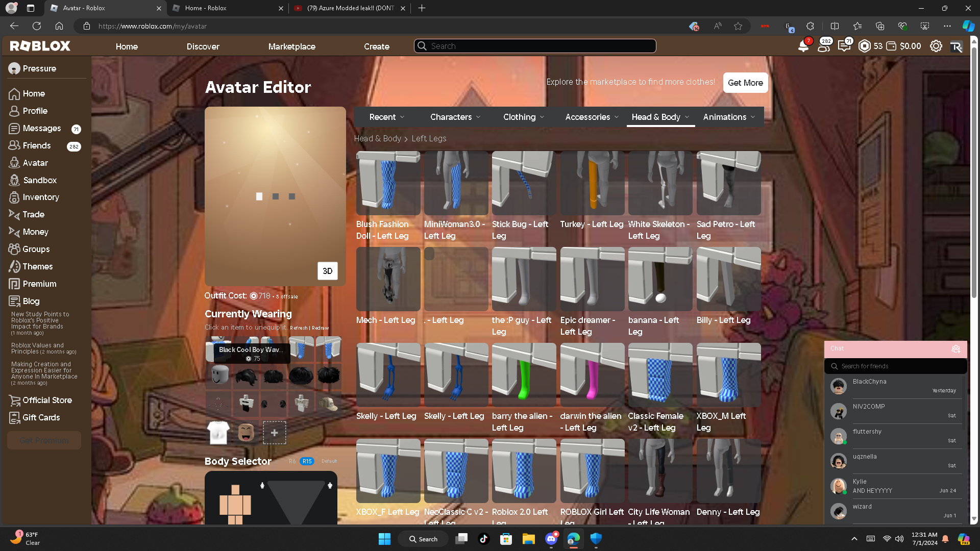Add item with the plus slot button
This screenshot has width=980, height=551.
274,433
